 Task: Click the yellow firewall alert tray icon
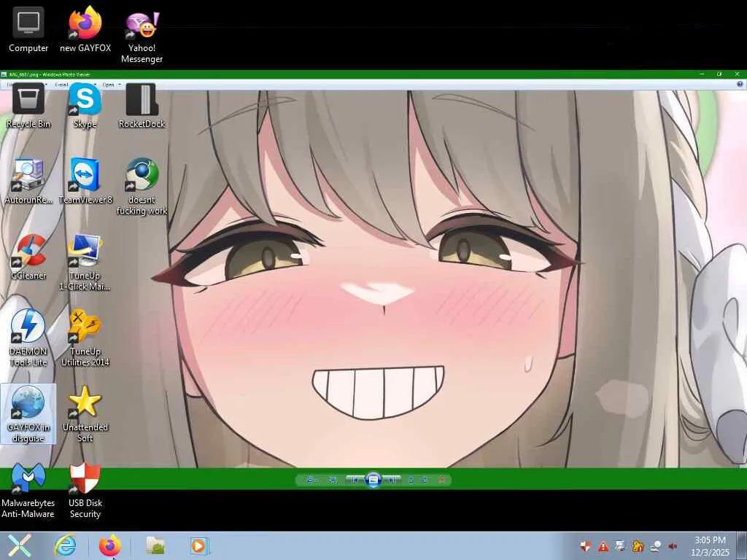638,546
